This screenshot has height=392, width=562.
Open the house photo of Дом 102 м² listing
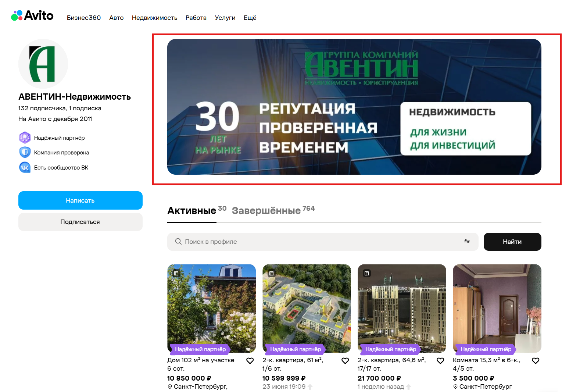pos(212,308)
